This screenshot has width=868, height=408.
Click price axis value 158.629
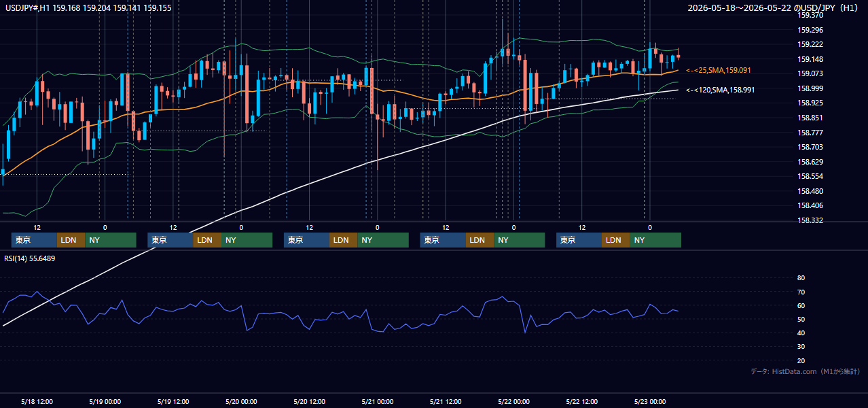point(810,162)
